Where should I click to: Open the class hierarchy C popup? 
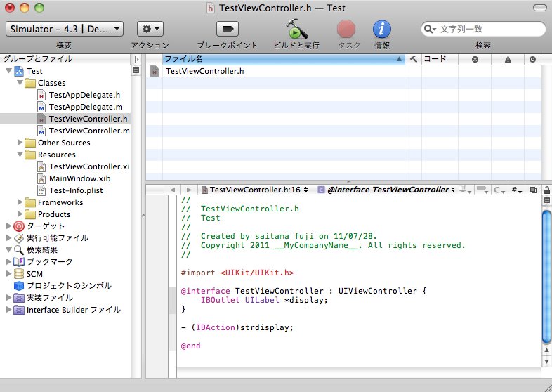point(499,190)
